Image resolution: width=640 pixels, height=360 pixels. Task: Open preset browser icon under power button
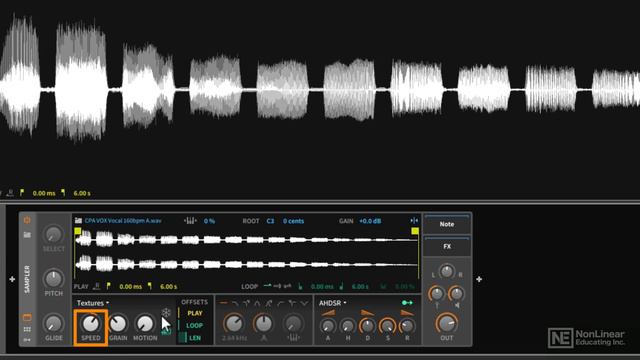click(27, 235)
